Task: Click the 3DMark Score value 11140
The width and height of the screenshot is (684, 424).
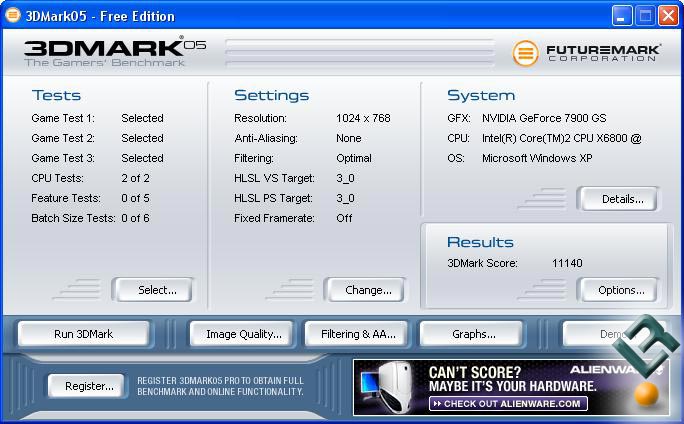Action: click(566, 263)
